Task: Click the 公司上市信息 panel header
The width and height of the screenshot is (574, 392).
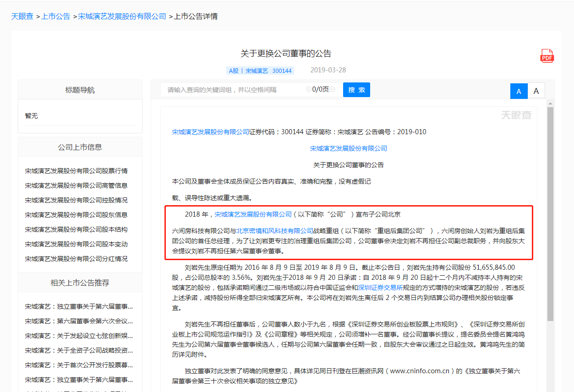Action: point(80,147)
